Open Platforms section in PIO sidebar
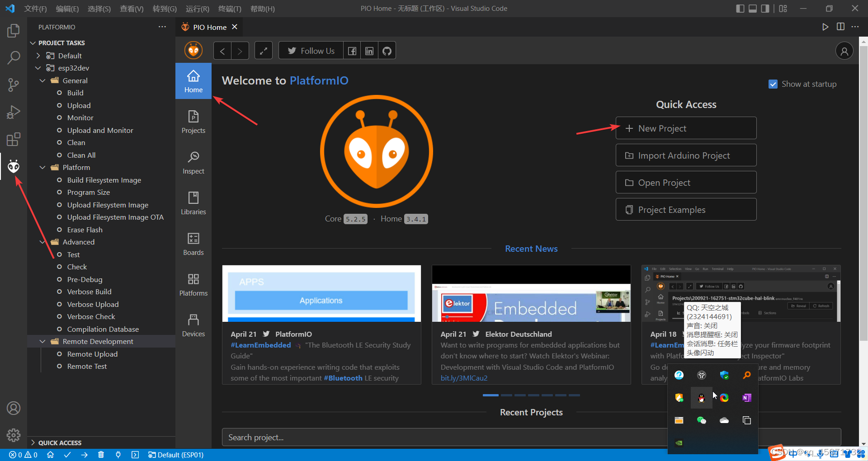This screenshot has height=461, width=868. [193, 285]
